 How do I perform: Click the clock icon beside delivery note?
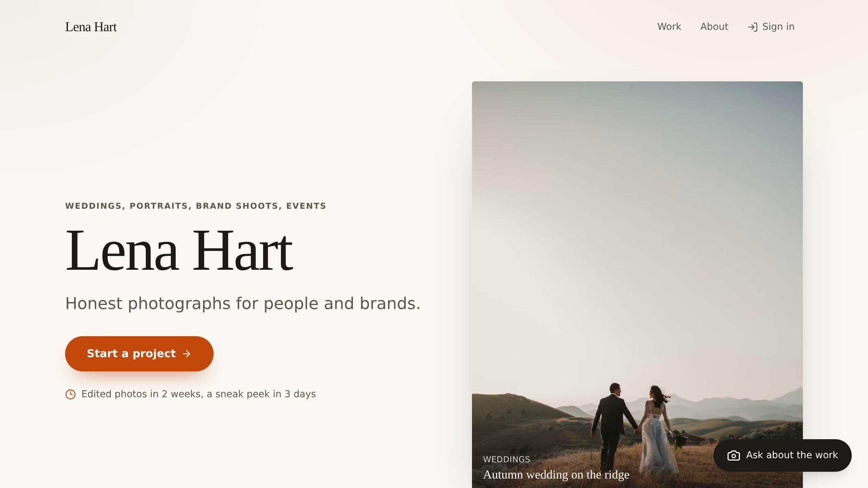pyautogui.click(x=71, y=394)
